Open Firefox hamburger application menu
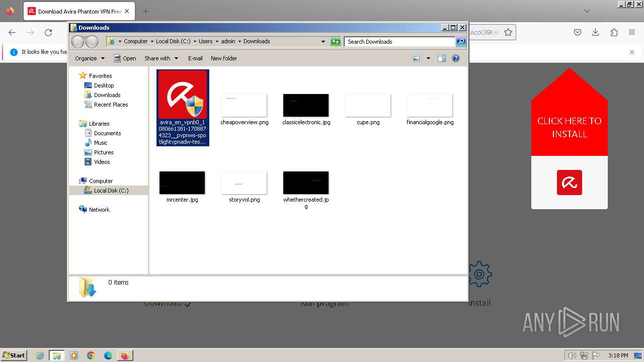The width and height of the screenshot is (644, 362). (x=632, y=33)
